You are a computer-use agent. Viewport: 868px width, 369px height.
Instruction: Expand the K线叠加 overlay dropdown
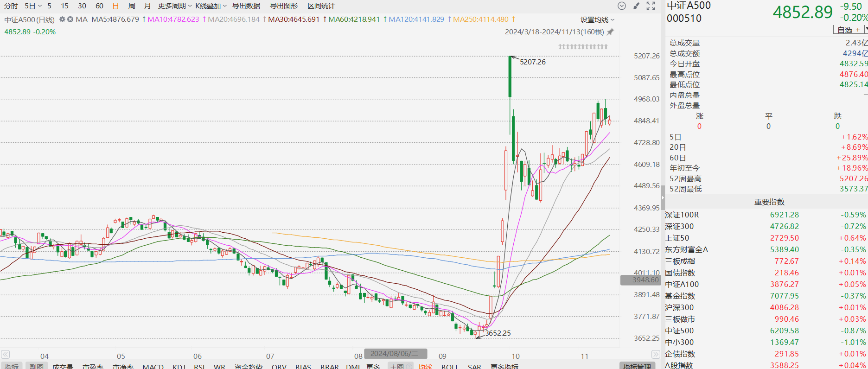211,6
